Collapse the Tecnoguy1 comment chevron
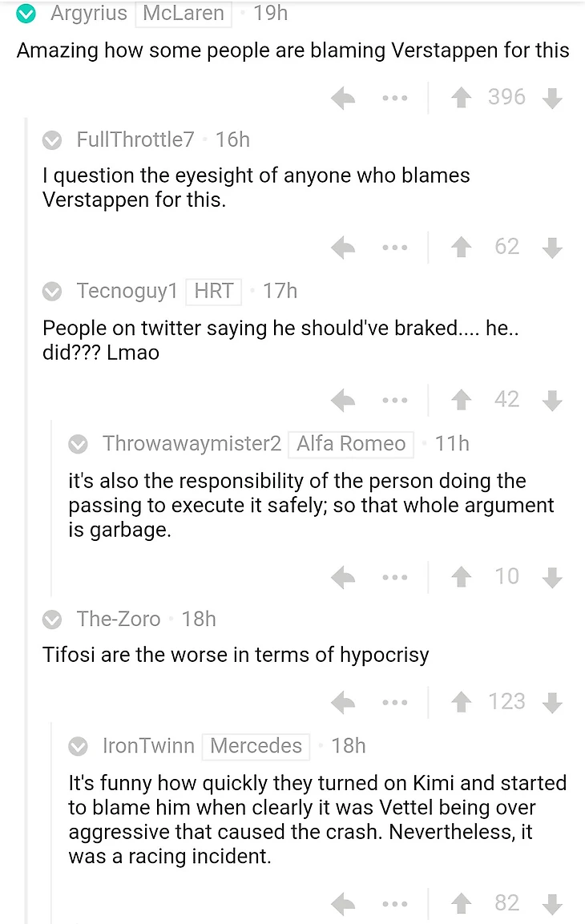The image size is (585, 924). click(x=52, y=292)
